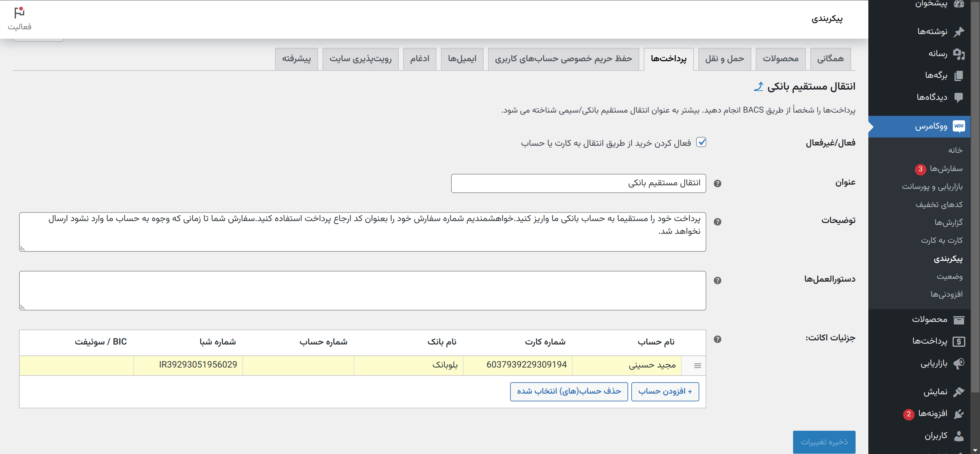Open گزارش‌ها submenu link
This screenshot has width=980, height=454.
[948, 222]
